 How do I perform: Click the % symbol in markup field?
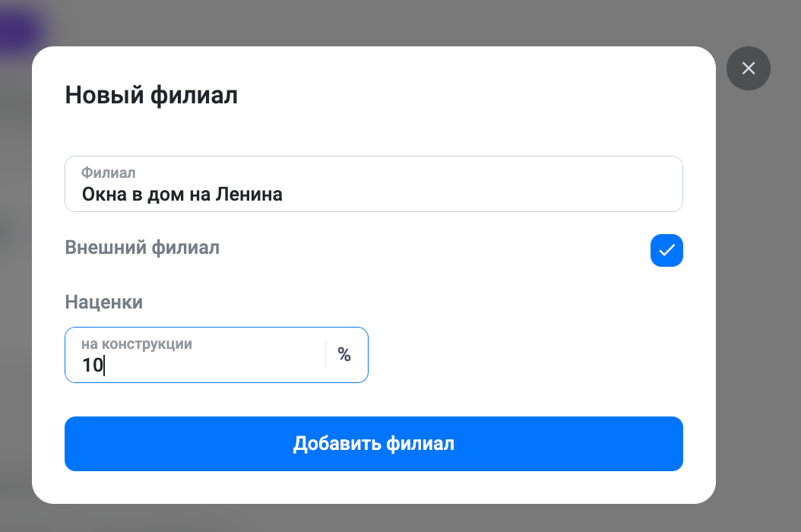pyautogui.click(x=344, y=355)
